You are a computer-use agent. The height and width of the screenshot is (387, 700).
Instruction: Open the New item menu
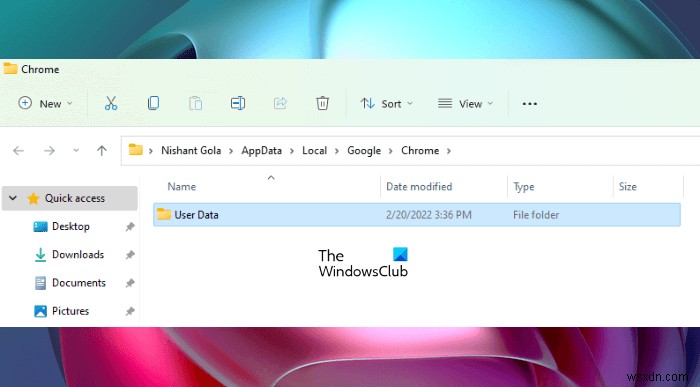click(45, 104)
